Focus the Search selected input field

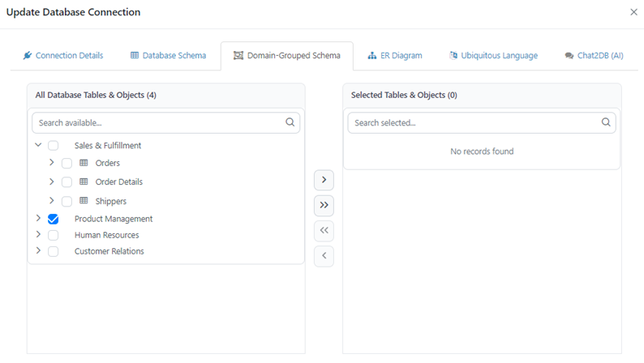tap(482, 122)
